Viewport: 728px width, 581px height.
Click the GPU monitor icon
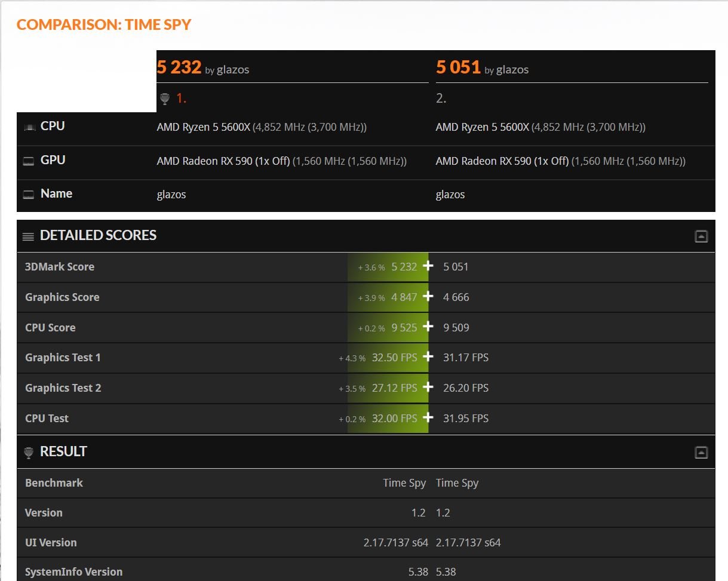(29, 161)
